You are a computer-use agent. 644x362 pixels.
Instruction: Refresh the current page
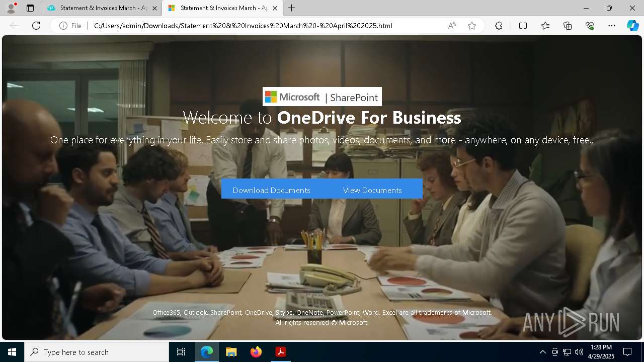36,26
